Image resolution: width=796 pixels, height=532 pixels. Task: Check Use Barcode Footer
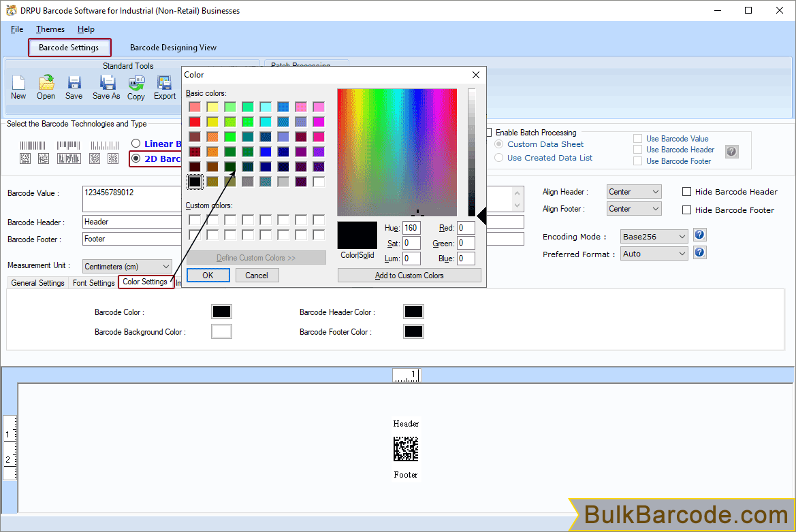tap(637, 161)
